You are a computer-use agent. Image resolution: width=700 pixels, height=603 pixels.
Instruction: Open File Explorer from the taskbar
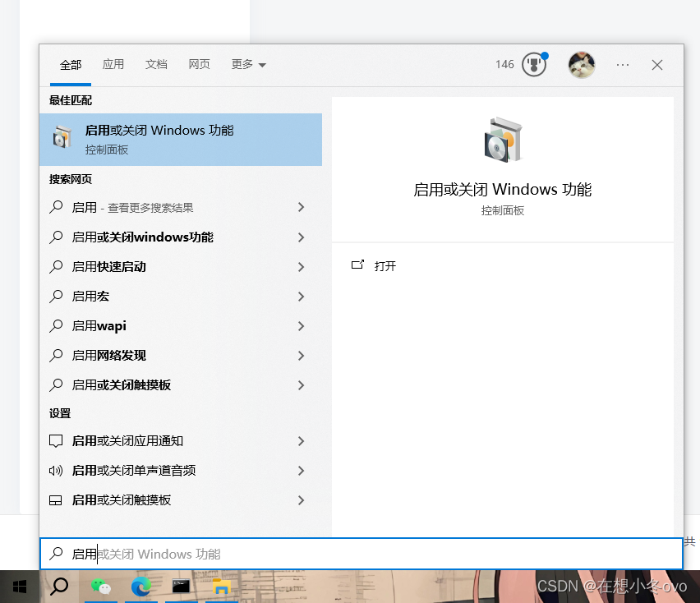pyautogui.click(x=222, y=587)
